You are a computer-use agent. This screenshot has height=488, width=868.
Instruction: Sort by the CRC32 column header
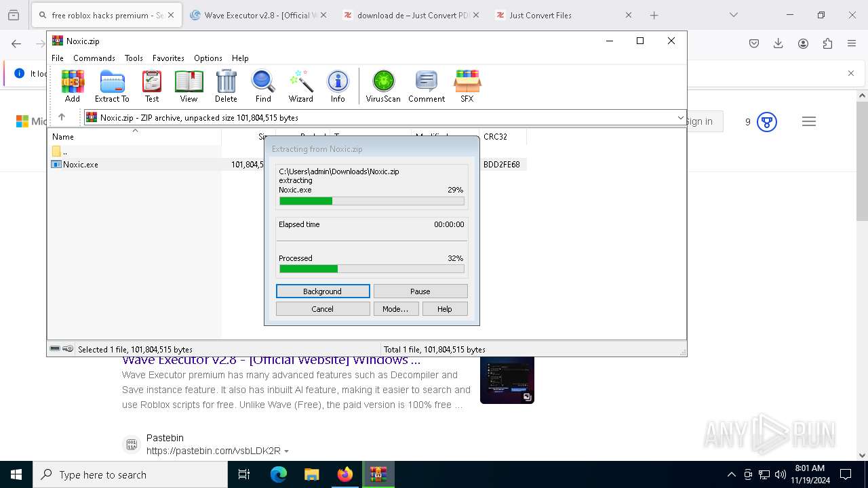click(x=502, y=136)
